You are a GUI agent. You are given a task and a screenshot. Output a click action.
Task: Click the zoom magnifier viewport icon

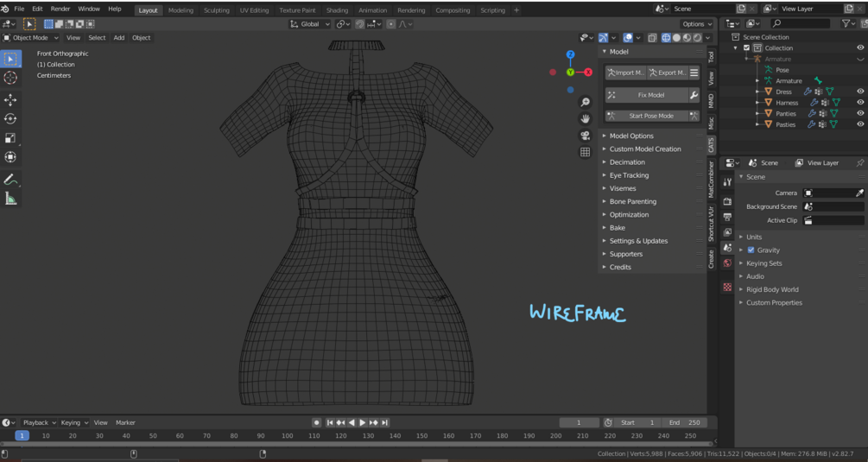[x=585, y=102]
